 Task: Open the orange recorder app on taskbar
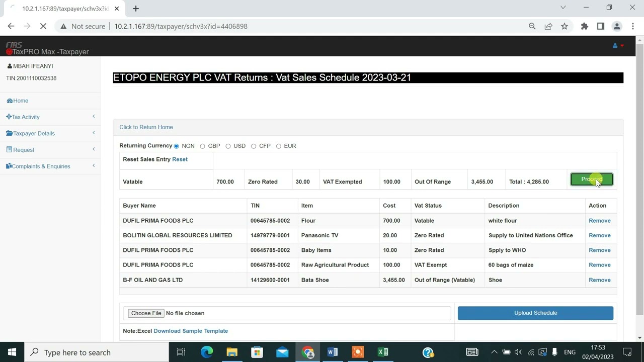tap(358, 352)
